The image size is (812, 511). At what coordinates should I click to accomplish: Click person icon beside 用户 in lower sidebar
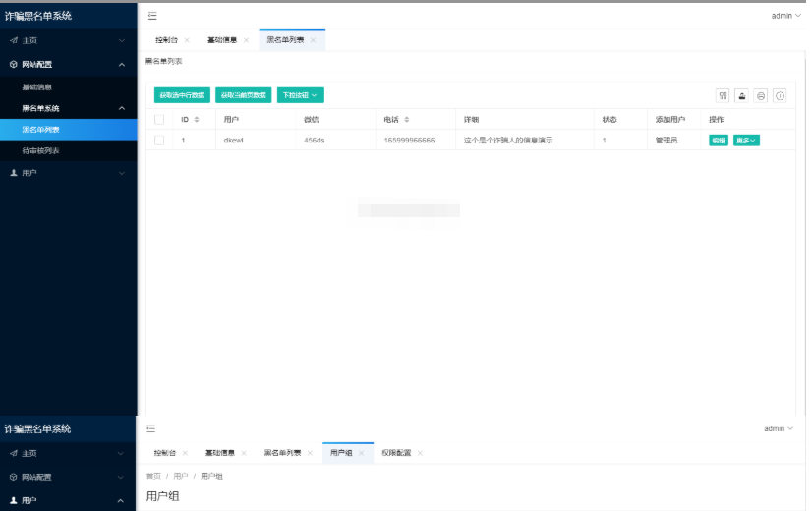(14, 500)
